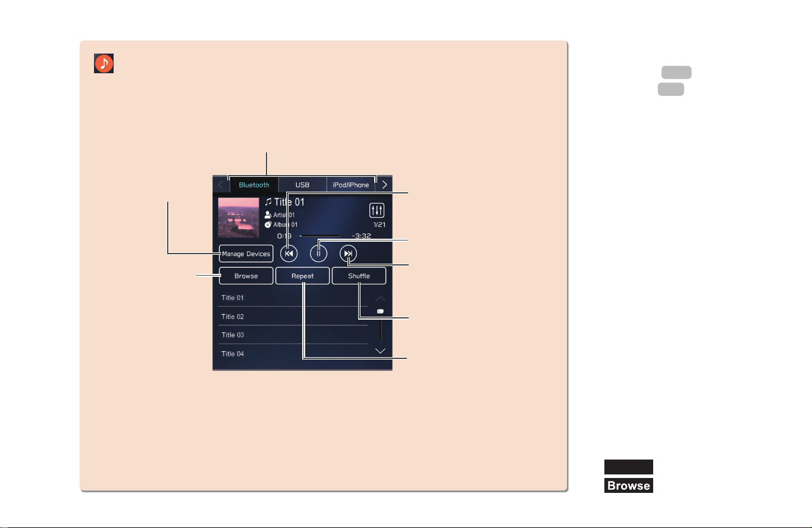Image resolution: width=812 pixels, height=528 pixels.
Task: Open Manage Devices
Action: click(x=246, y=254)
